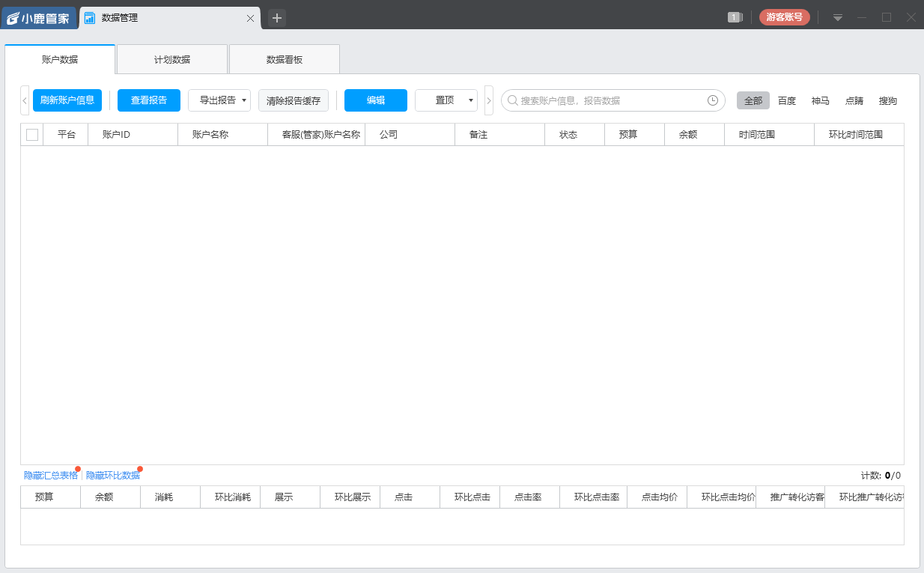Click inside the account search input field

click(x=607, y=100)
